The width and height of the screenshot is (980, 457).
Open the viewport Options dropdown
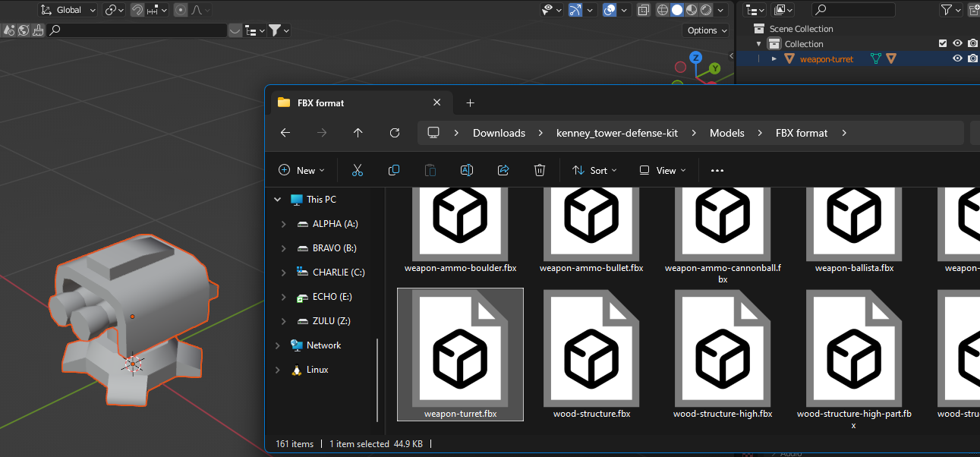(x=706, y=30)
